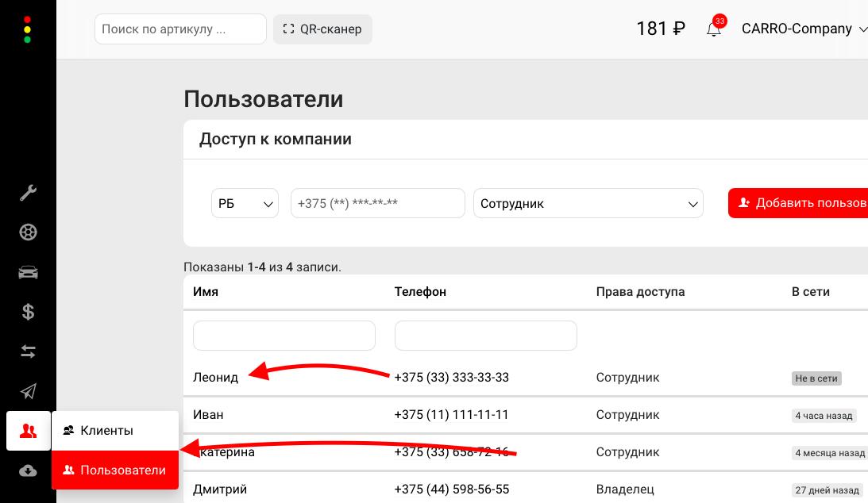
Task: Click the 27 дней назад badge
Action: coord(827,490)
